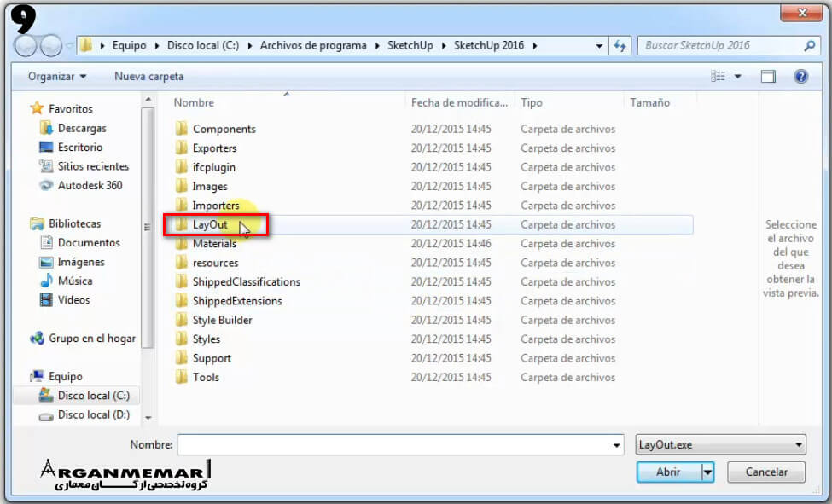Click the Exporters folder icon
Viewport: 832px width, 504px height.
(x=182, y=148)
